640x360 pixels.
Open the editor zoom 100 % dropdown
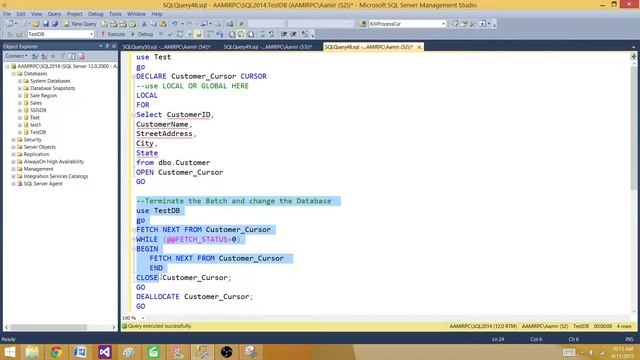click(x=142, y=318)
